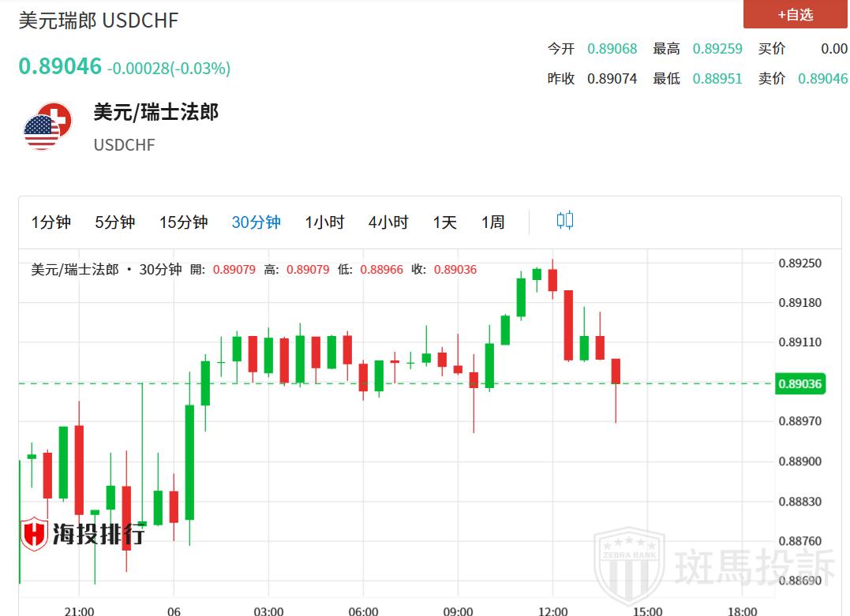Open the candlestick chart type icon
Screen dimensions: 850x616
click(564, 221)
